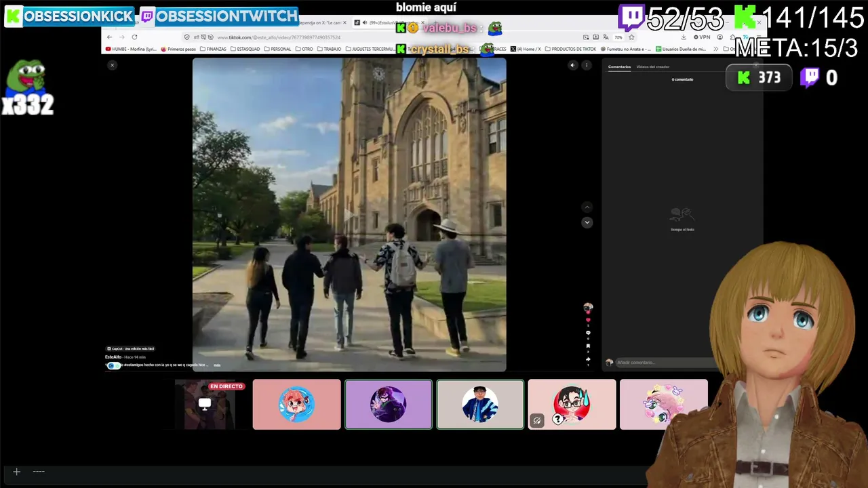This screenshot has height=488, width=868.
Task: Share the video with the arrow icon
Action: tap(588, 359)
